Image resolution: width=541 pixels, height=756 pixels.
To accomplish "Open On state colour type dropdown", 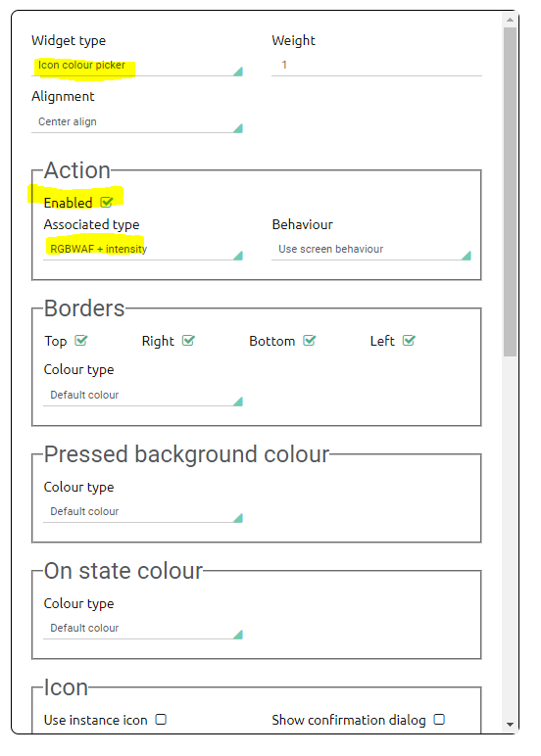I will point(143,629).
